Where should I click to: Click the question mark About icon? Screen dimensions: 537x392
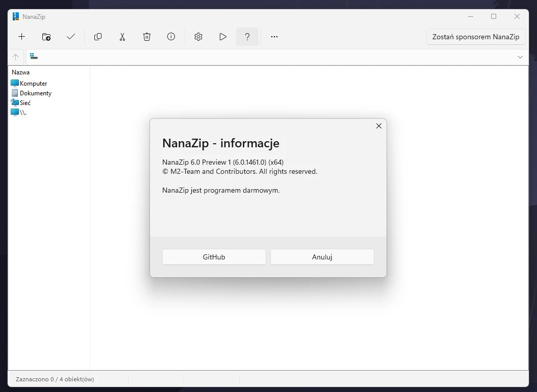(247, 37)
